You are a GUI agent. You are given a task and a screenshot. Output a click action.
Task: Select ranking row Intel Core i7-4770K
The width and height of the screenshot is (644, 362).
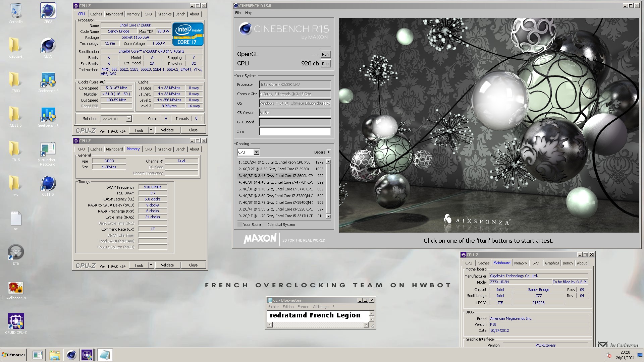pyautogui.click(x=281, y=182)
